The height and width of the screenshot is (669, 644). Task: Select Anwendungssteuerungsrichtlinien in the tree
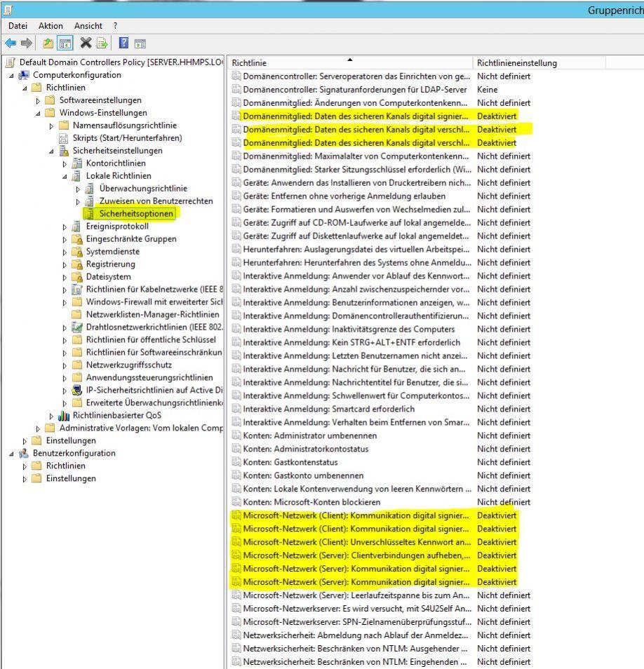149,377
